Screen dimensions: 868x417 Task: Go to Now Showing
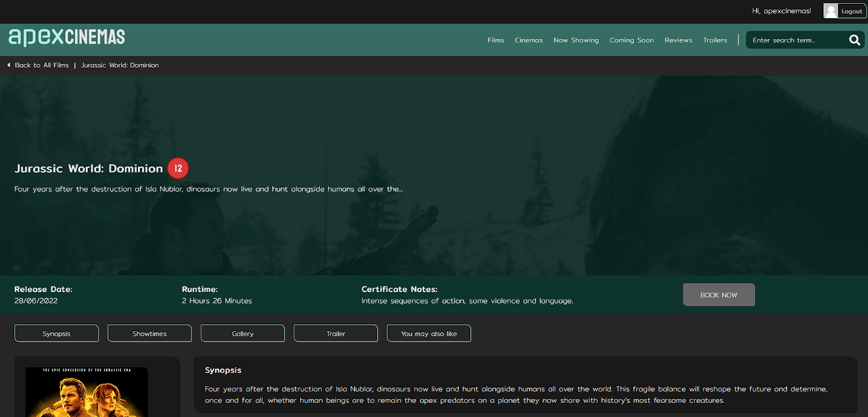coord(576,40)
